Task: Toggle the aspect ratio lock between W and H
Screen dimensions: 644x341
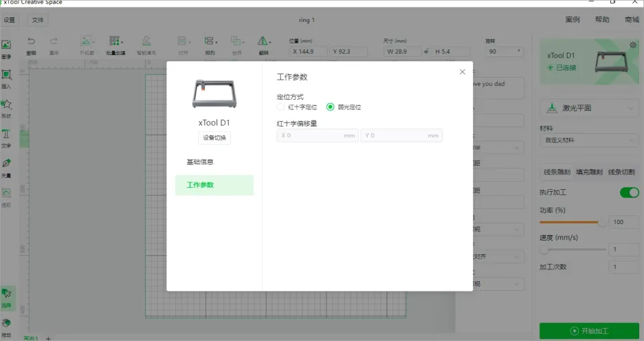Action: 426,51
